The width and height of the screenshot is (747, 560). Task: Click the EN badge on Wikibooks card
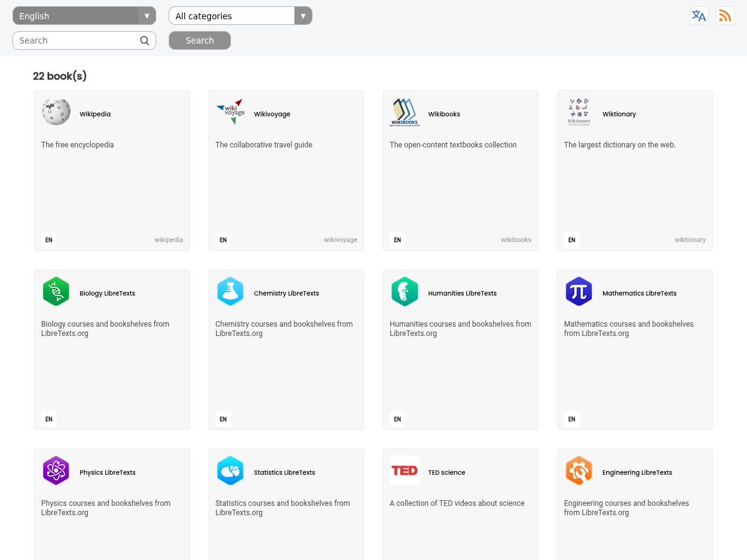point(397,240)
